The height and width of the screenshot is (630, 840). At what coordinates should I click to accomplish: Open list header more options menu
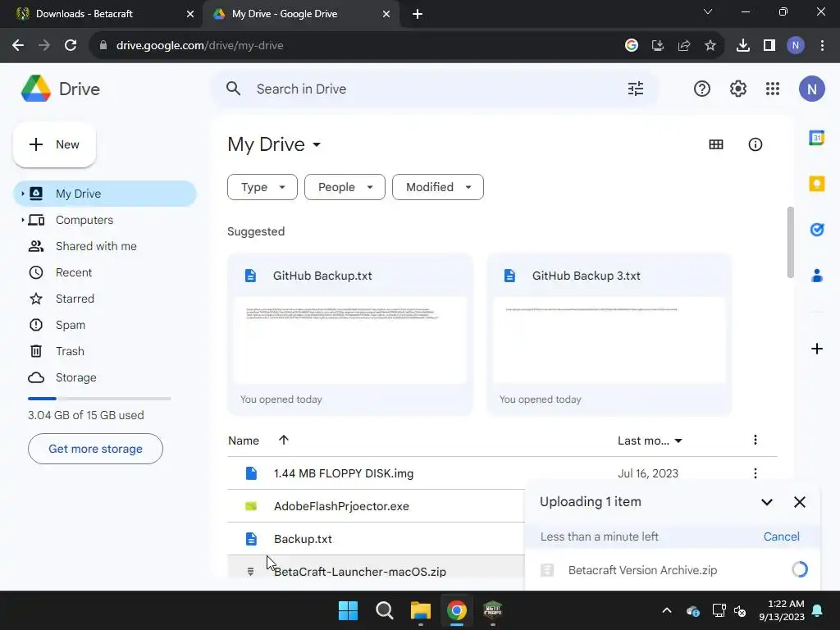coord(755,440)
